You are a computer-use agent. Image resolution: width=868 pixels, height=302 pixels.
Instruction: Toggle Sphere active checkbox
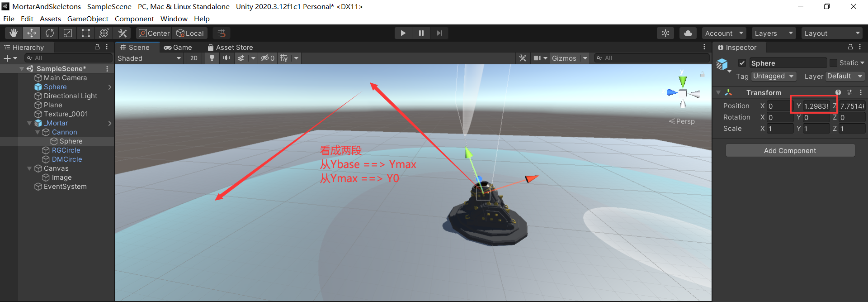click(741, 63)
